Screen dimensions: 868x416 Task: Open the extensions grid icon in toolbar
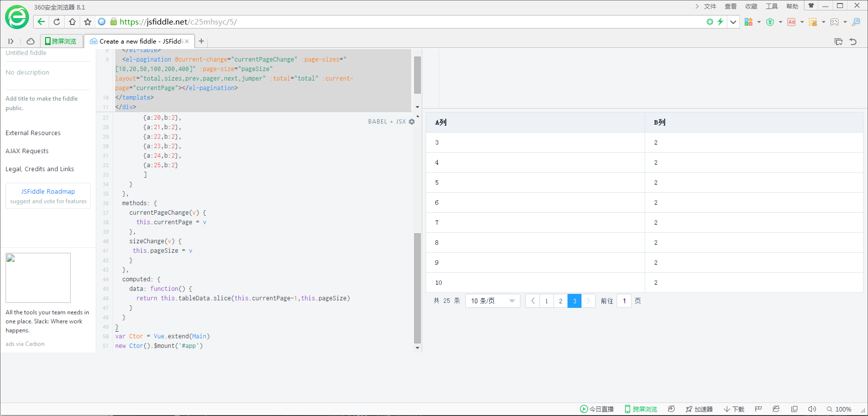pos(748,22)
